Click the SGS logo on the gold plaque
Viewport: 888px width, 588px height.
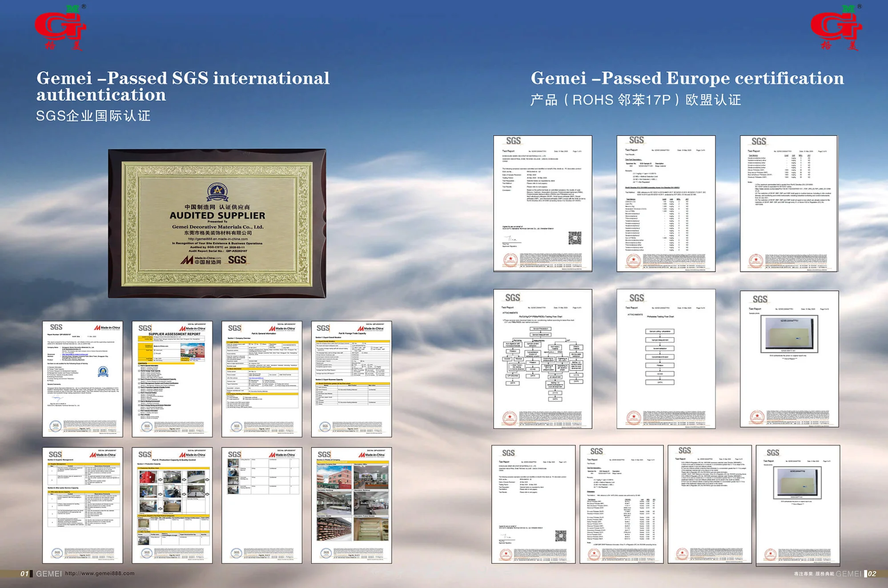pyautogui.click(x=237, y=260)
